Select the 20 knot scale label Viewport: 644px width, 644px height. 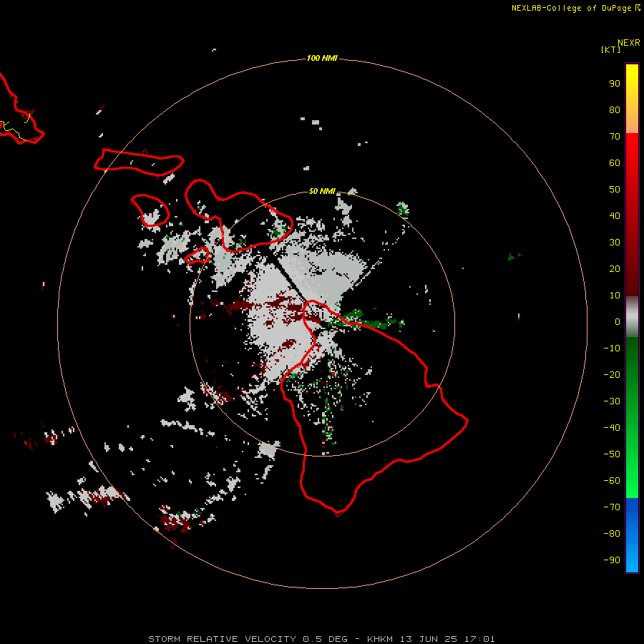615,268
